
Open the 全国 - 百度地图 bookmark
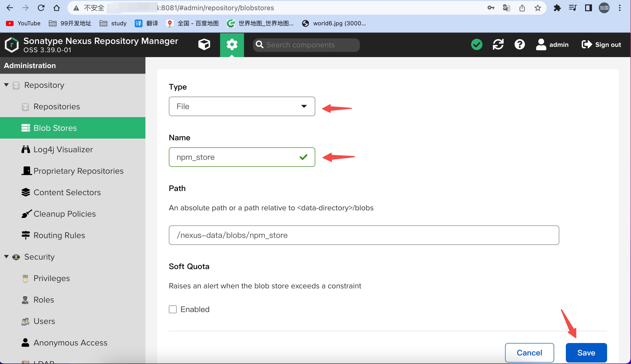point(193,23)
